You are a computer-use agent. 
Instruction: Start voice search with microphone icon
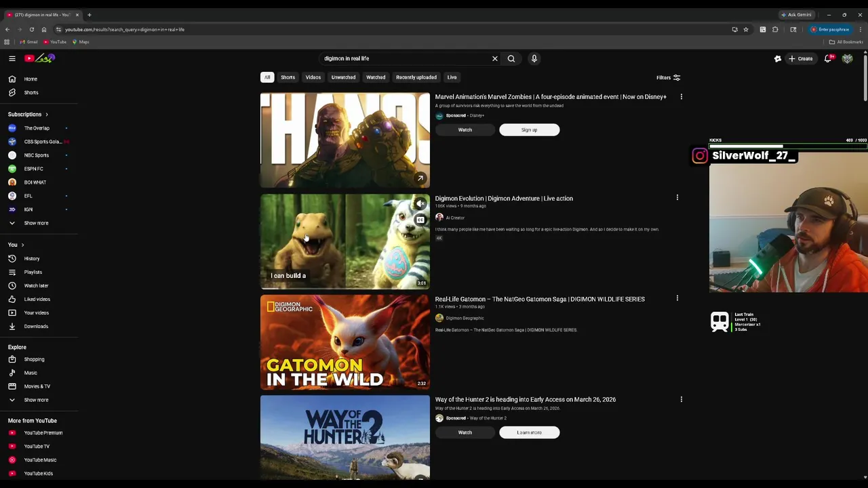(534, 58)
